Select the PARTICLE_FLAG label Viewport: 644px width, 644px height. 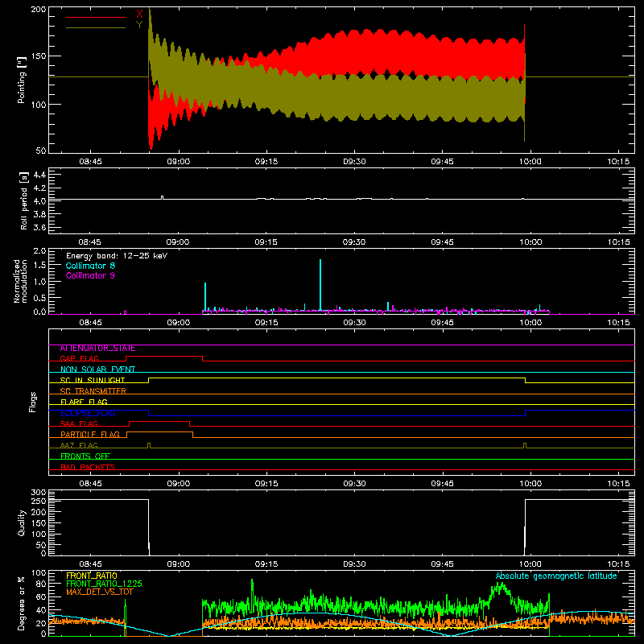(90, 435)
